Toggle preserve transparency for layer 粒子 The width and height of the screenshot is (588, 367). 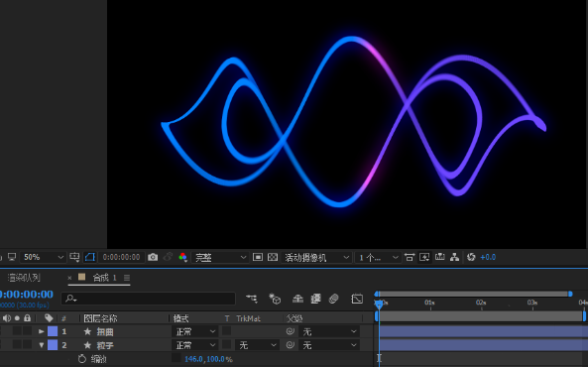click(226, 345)
